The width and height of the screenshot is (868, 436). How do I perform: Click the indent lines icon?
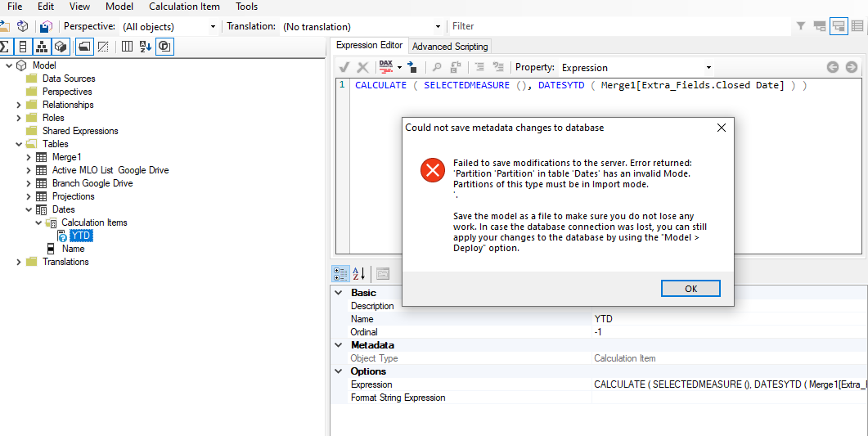tap(480, 68)
